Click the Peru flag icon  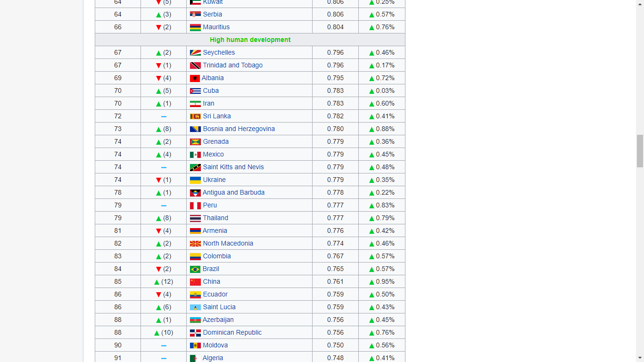[x=195, y=206]
